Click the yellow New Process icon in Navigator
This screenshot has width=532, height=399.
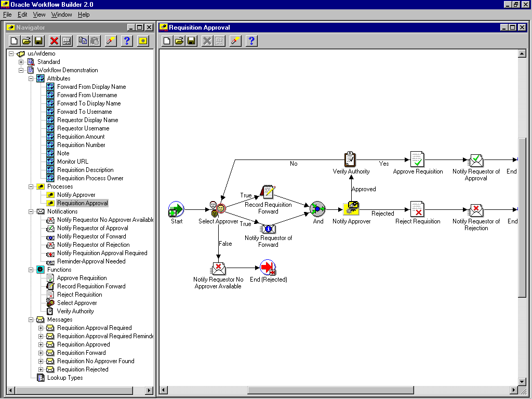(x=143, y=41)
